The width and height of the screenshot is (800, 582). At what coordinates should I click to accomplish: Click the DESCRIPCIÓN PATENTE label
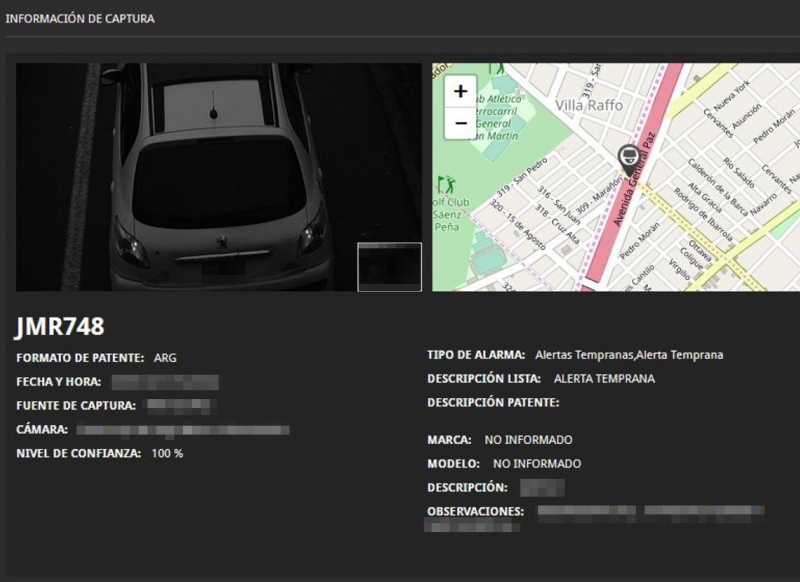click(x=493, y=403)
